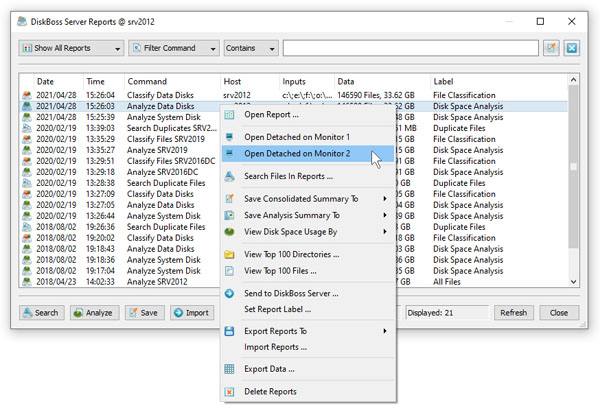This screenshot has width=600, height=406.
Task: Select View Top 100 Files entry
Action: pyautogui.click(x=308, y=271)
